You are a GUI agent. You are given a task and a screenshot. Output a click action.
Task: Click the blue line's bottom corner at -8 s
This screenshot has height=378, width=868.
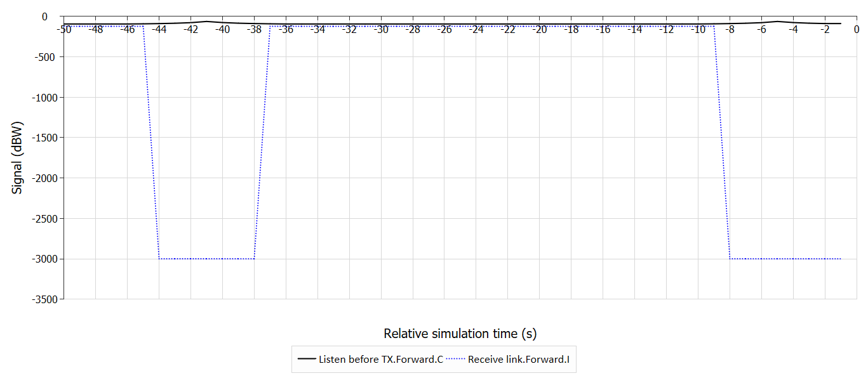click(730, 259)
